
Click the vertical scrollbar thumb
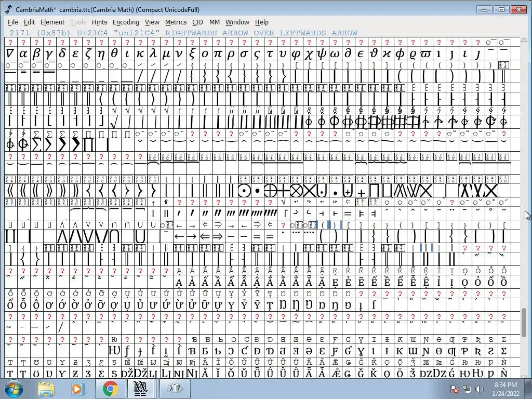point(525,323)
